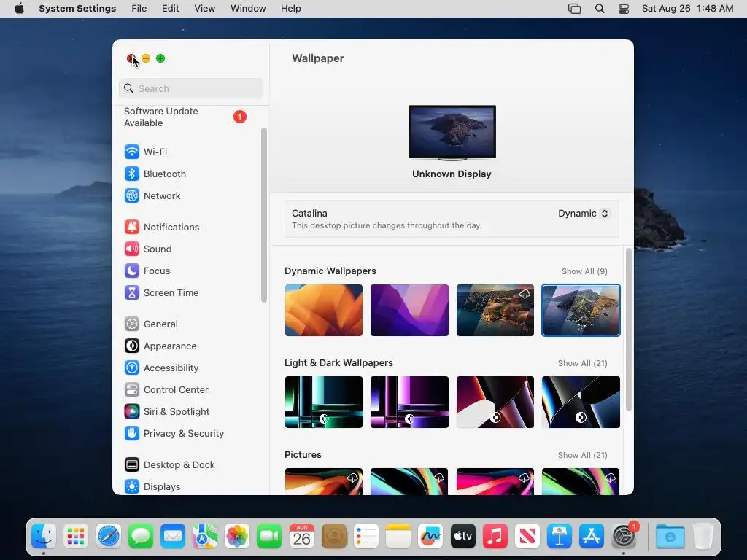
Task: Open Calendar from the Dock
Action: coord(301,537)
